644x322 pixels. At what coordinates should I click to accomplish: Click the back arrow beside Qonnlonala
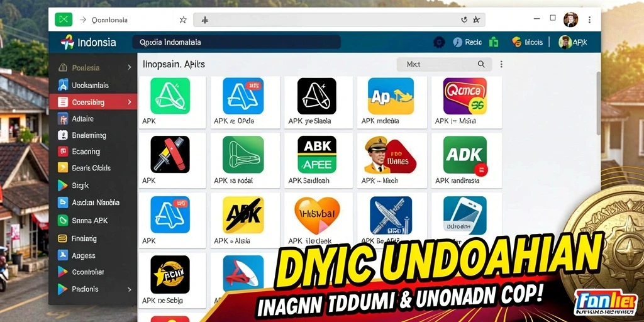[82, 19]
